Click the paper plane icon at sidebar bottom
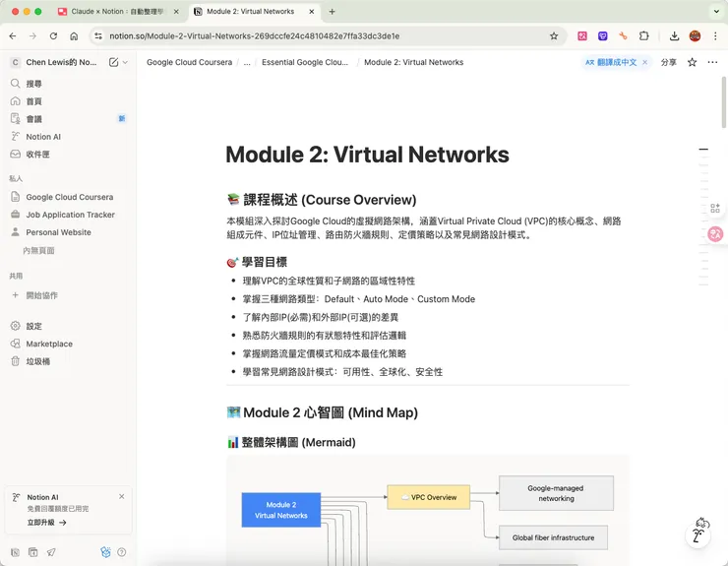The height and width of the screenshot is (566, 728). tap(51, 552)
